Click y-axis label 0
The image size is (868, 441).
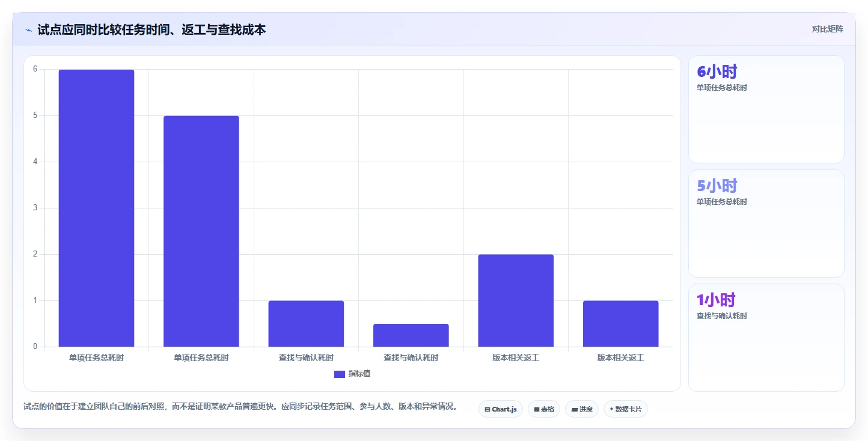(35, 347)
